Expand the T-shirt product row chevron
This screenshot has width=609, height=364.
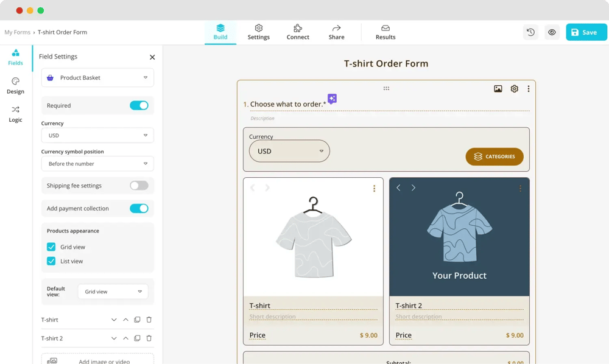[114, 320]
